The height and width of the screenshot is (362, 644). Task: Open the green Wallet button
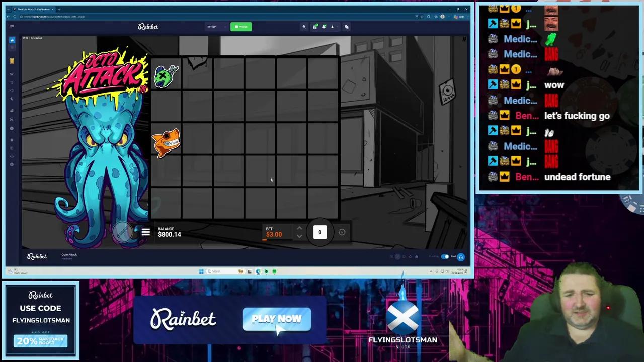(x=241, y=27)
